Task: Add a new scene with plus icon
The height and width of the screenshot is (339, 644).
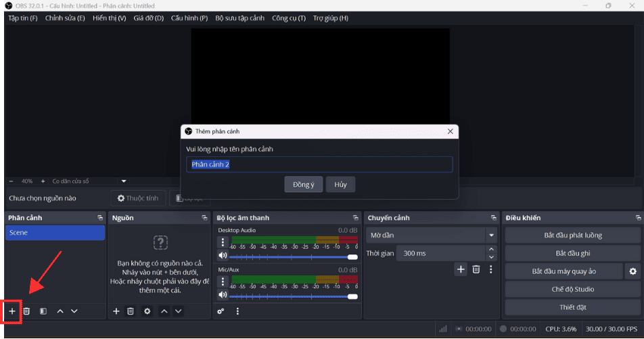Action: [12, 311]
